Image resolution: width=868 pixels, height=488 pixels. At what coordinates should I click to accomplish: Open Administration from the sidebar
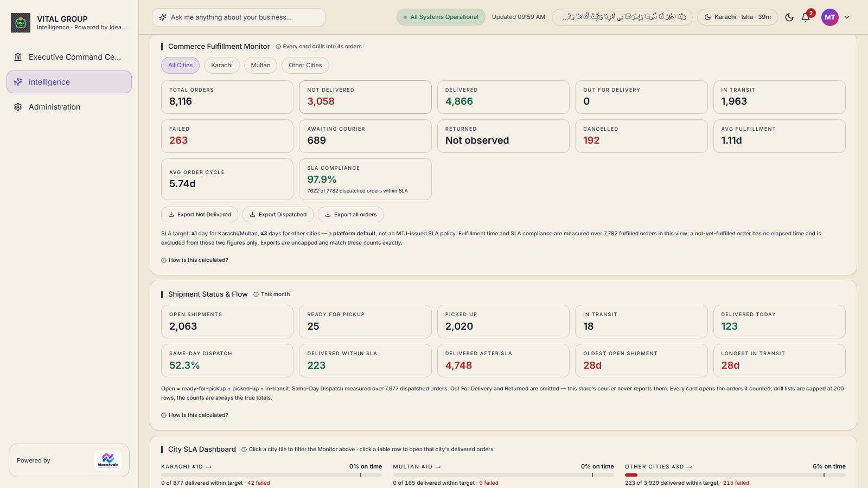coord(69,107)
